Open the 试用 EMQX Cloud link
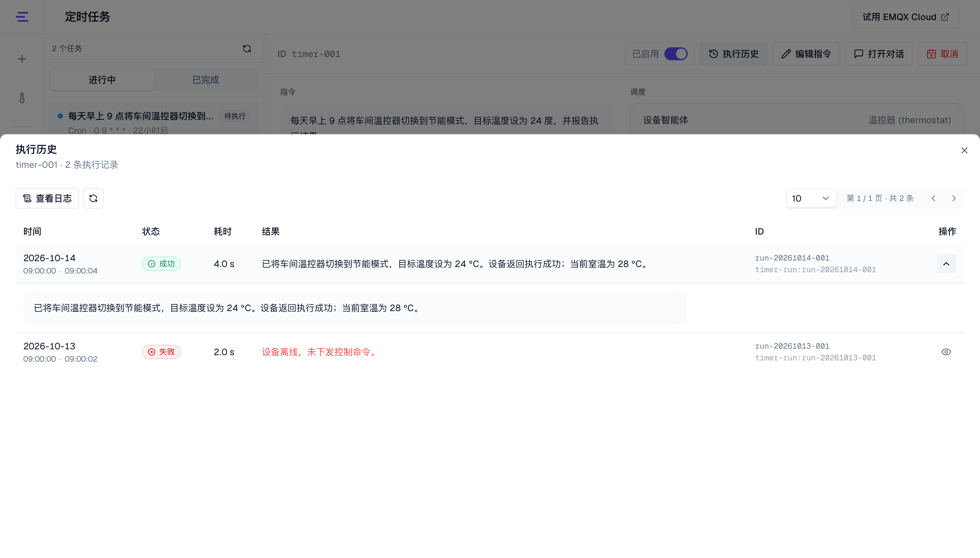 coord(906,17)
